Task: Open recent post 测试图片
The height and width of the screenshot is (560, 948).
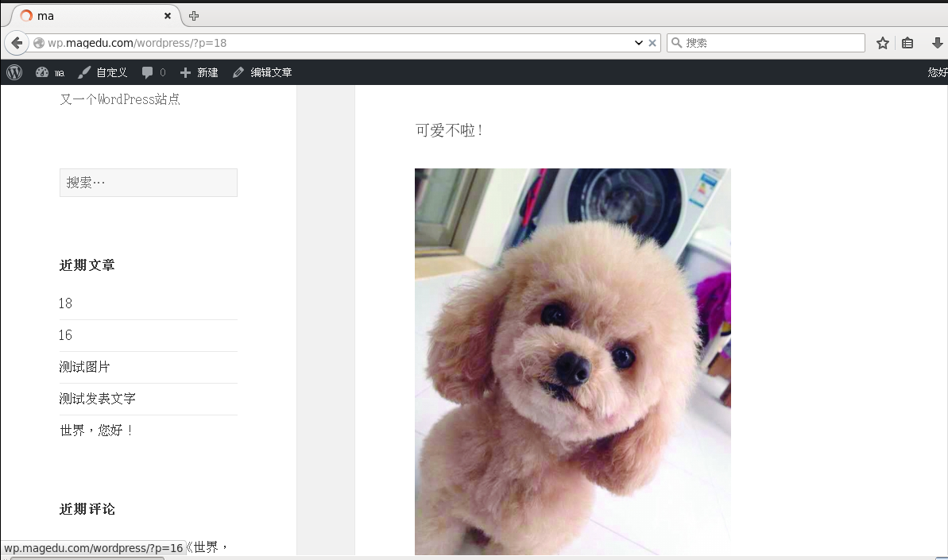Action: 85,367
